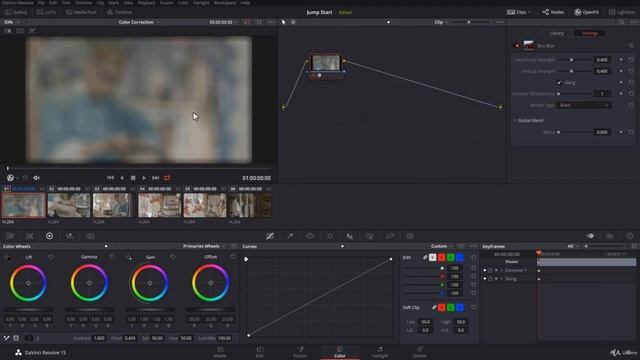Open the Primaries Wheels mode dropdown

[x=204, y=246]
